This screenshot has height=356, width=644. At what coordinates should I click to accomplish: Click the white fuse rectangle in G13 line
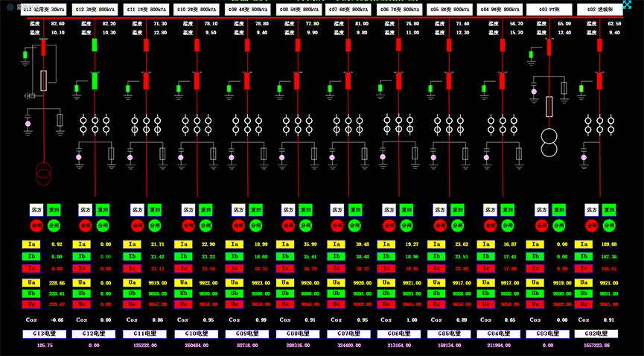[44, 80]
